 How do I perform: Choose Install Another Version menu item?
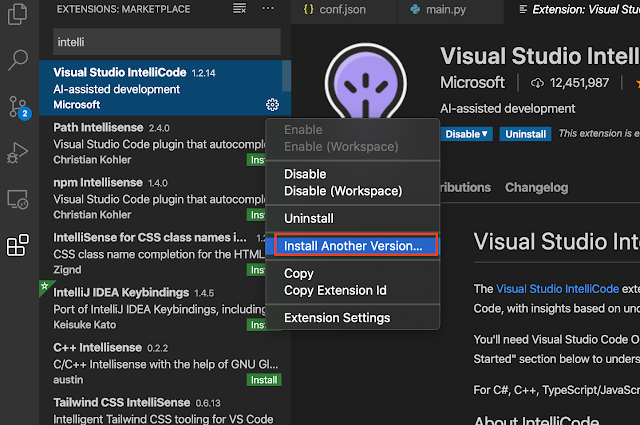[353, 246]
